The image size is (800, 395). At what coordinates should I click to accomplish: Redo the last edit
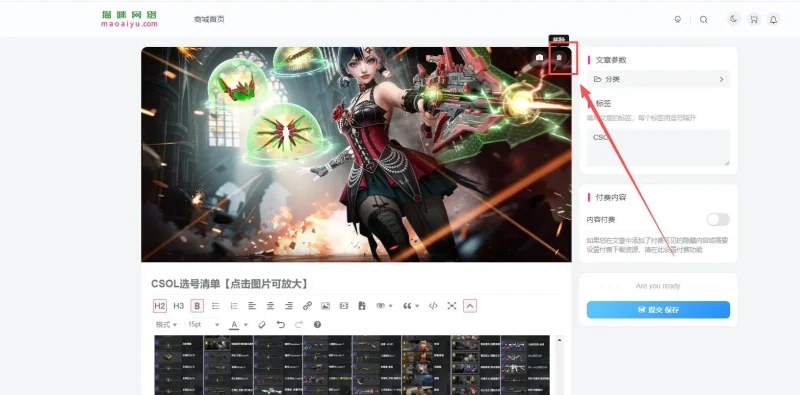299,325
